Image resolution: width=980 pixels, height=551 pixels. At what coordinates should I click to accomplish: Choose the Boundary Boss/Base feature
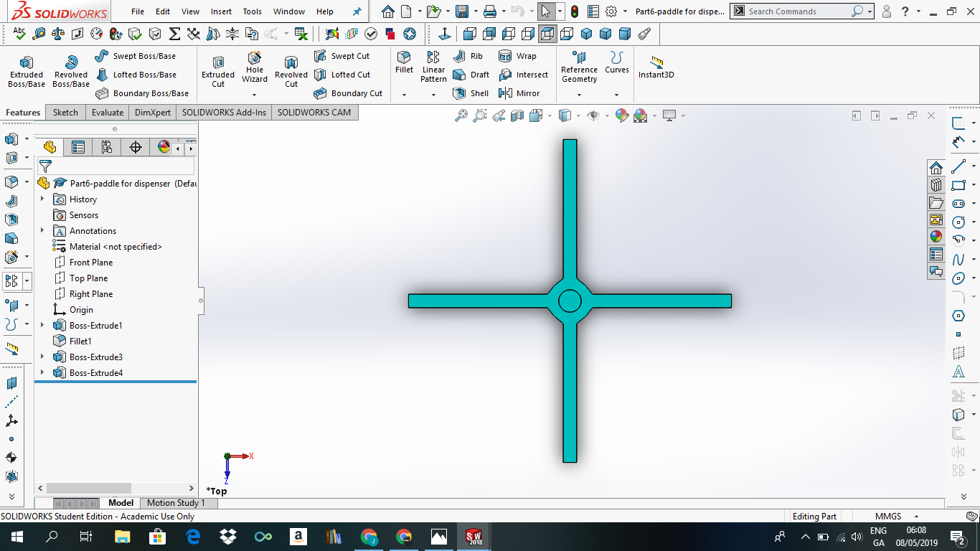pyautogui.click(x=142, y=93)
